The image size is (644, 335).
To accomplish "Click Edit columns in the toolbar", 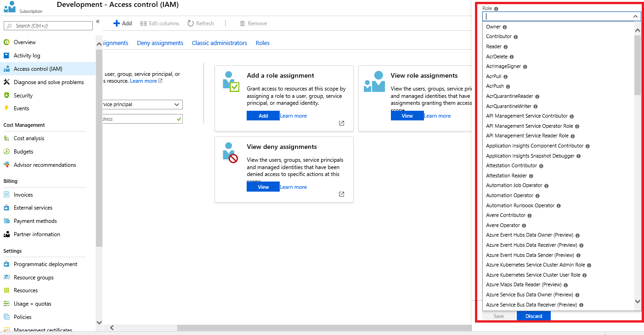I will (159, 23).
